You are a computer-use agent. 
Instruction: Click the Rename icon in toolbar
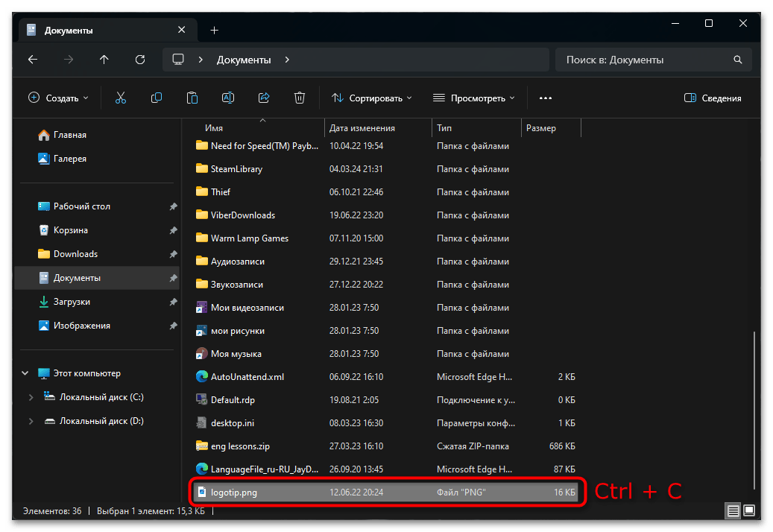(x=228, y=98)
